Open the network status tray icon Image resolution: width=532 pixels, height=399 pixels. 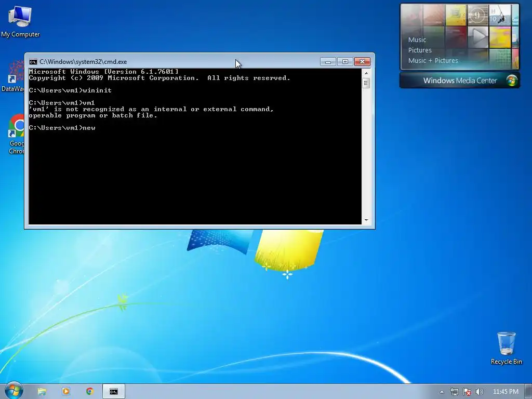click(x=454, y=392)
